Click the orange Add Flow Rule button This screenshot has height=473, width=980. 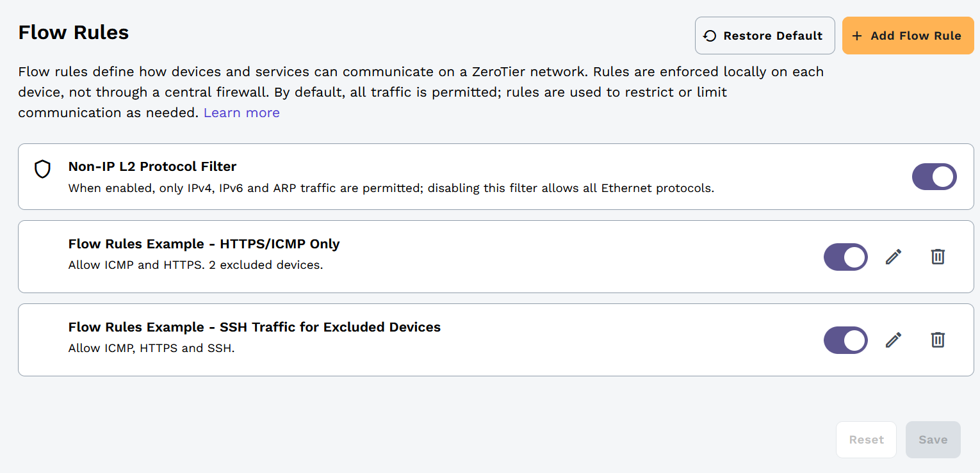point(908,36)
